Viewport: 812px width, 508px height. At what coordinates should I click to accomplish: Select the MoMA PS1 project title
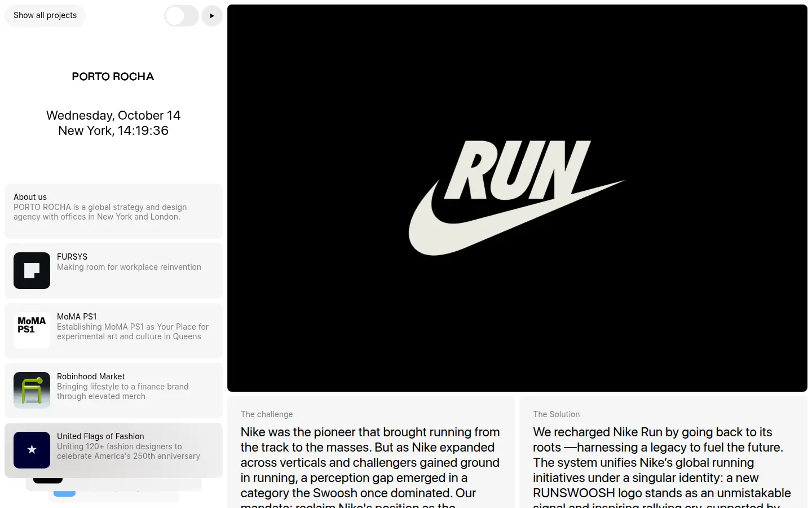click(x=77, y=317)
